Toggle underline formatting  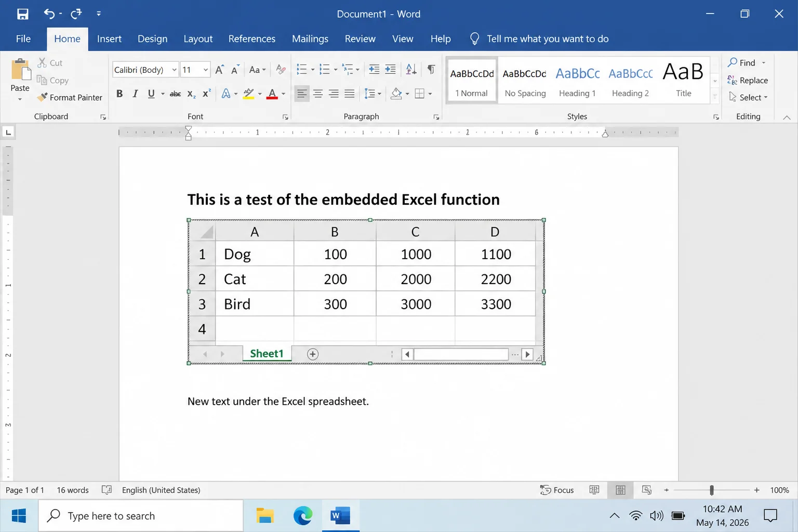coord(151,94)
